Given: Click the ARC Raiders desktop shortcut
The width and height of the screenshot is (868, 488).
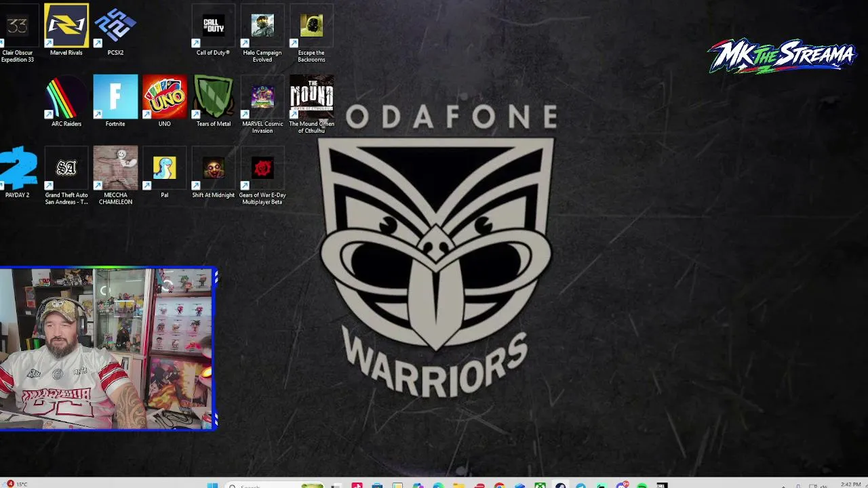Looking at the screenshot, I should point(66,102).
